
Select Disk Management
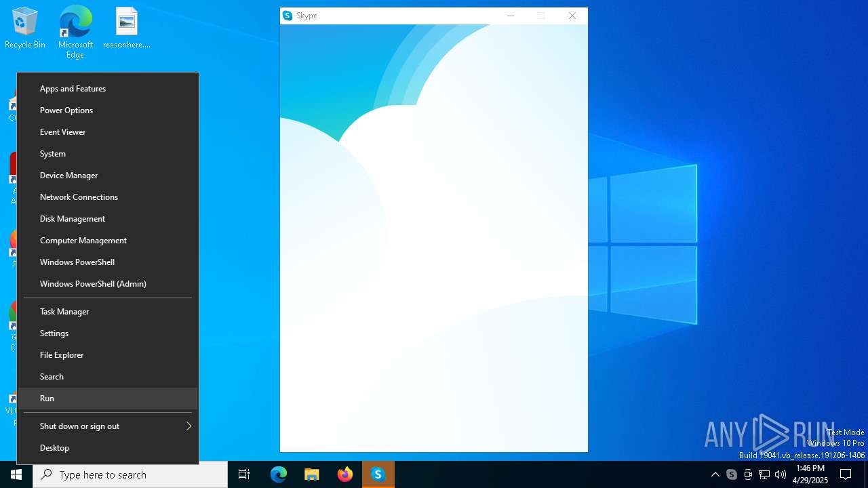coord(108,219)
